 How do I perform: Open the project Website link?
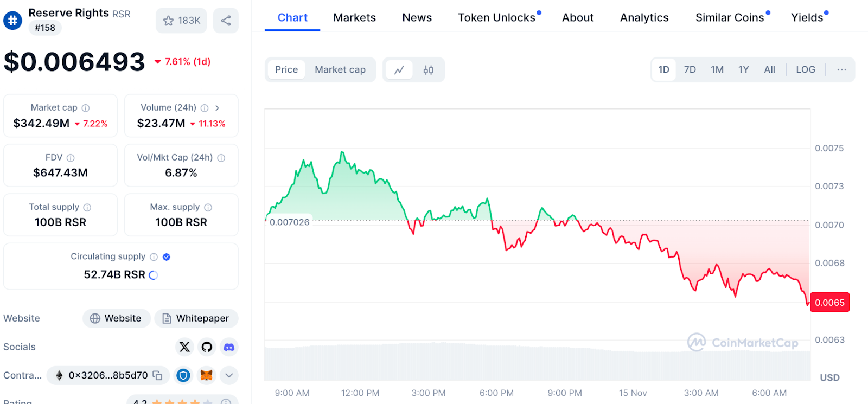[116, 318]
